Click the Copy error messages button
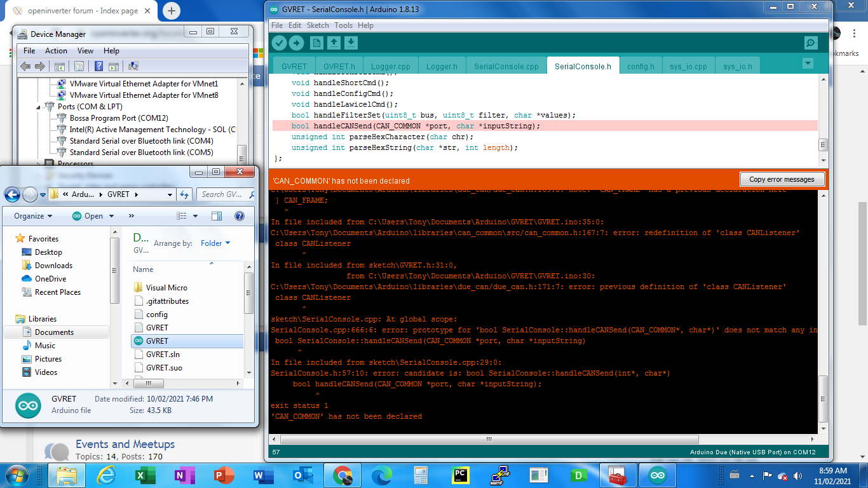This screenshot has height=488, width=868. (x=782, y=179)
